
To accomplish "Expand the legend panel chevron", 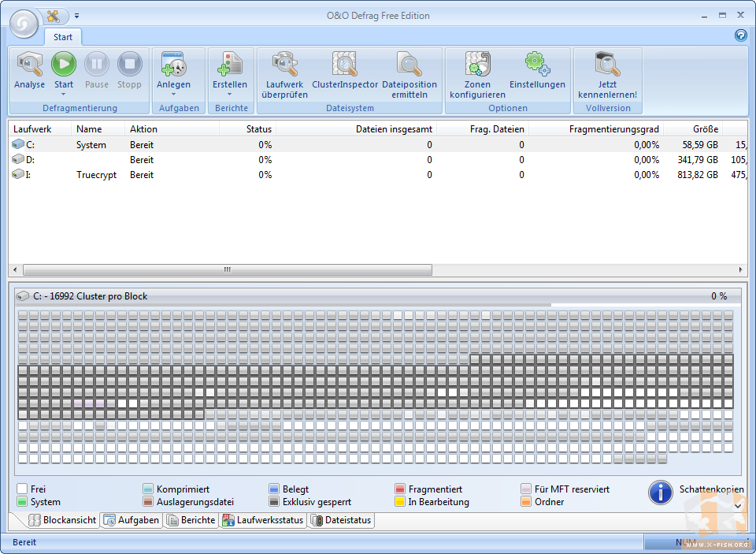I will (x=738, y=506).
